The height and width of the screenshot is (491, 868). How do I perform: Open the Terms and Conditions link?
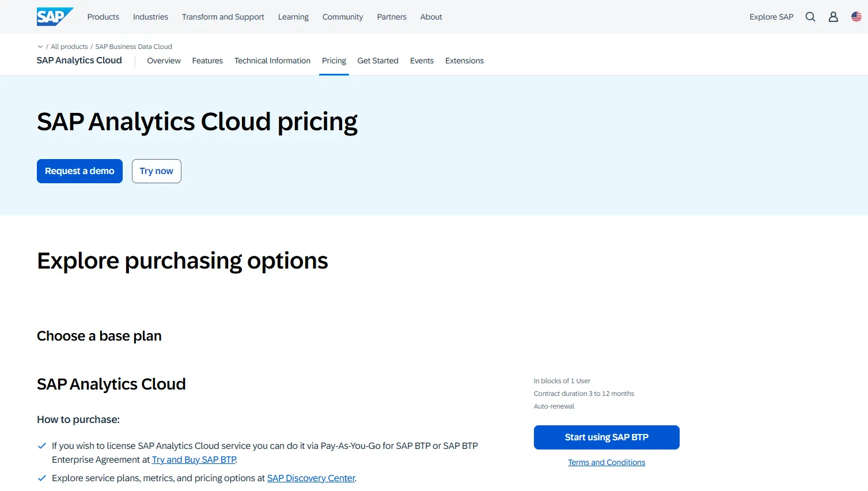coord(606,462)
